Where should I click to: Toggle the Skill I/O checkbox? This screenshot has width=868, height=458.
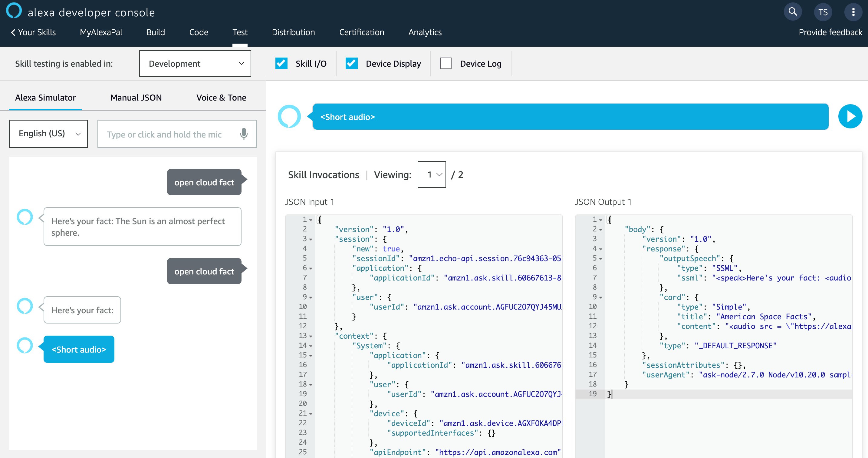(281, 63)
